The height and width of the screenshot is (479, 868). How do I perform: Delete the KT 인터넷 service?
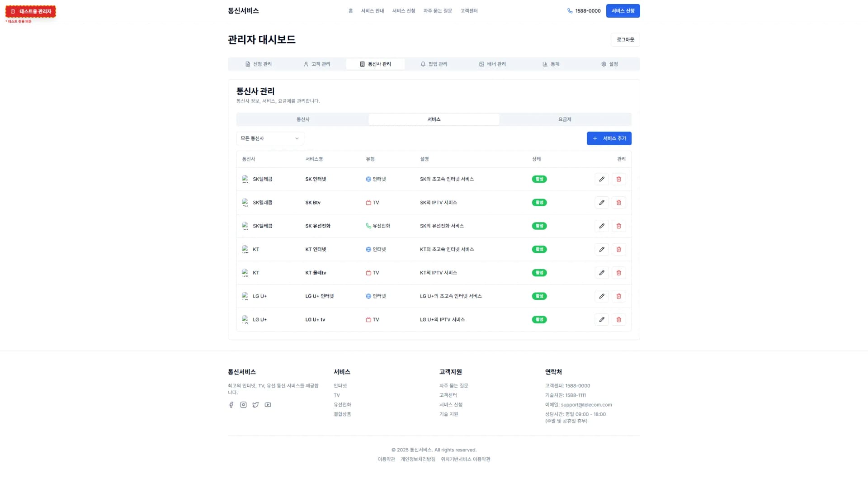[x=618, y=249]
